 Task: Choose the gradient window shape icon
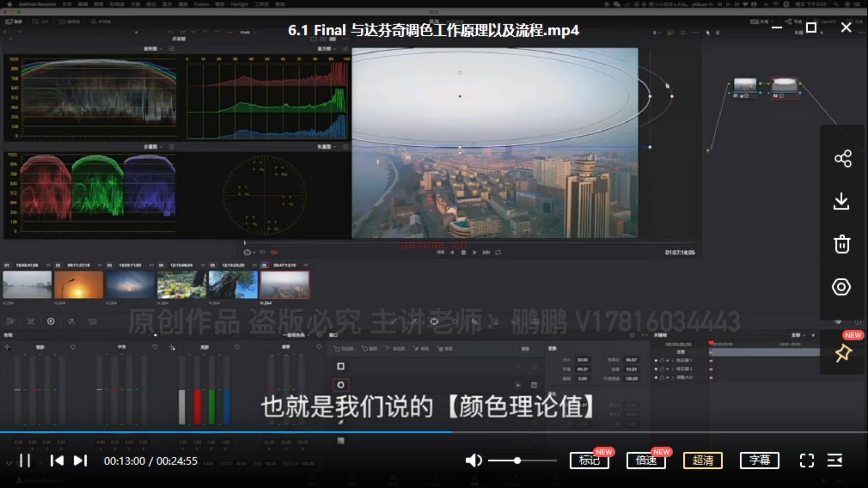pos(341,440)
